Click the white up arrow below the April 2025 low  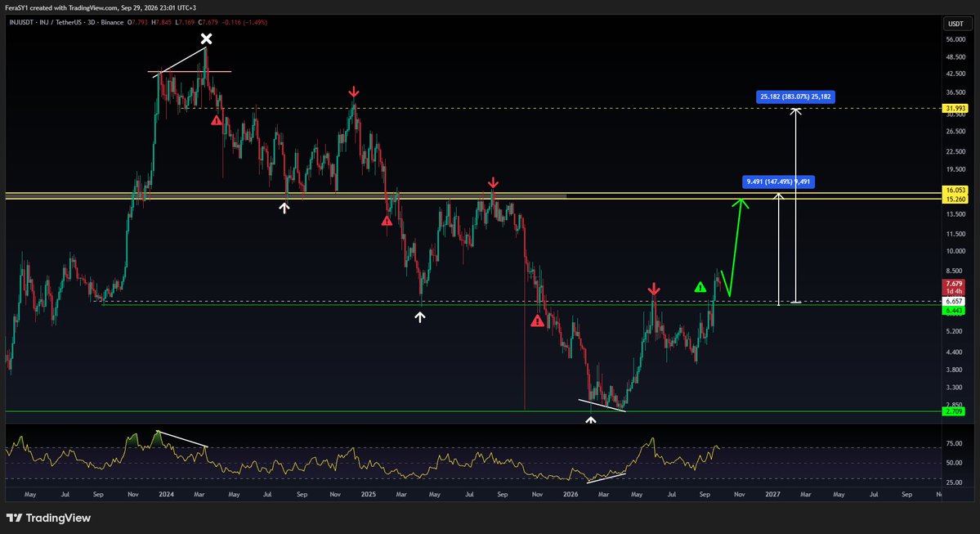pos(420,317)
